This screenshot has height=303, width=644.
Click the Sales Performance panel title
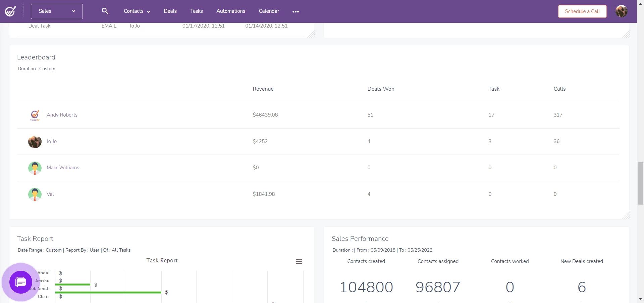click(360, 239)
